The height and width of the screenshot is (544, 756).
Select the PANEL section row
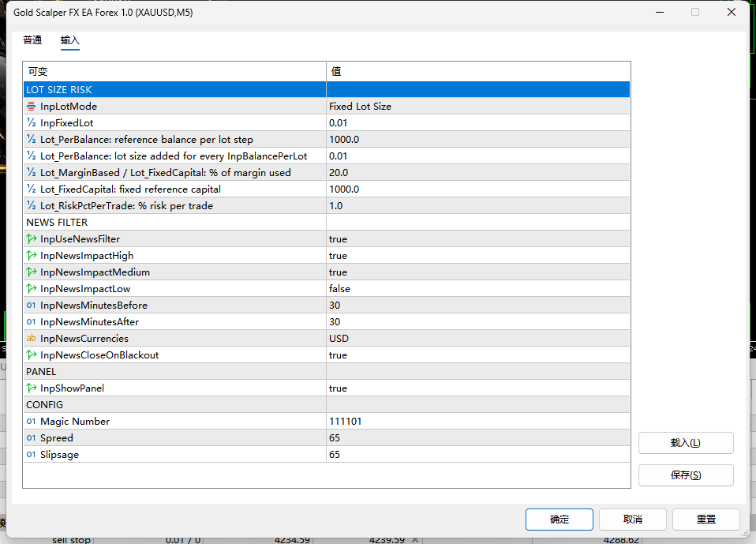tap(327, 371)
